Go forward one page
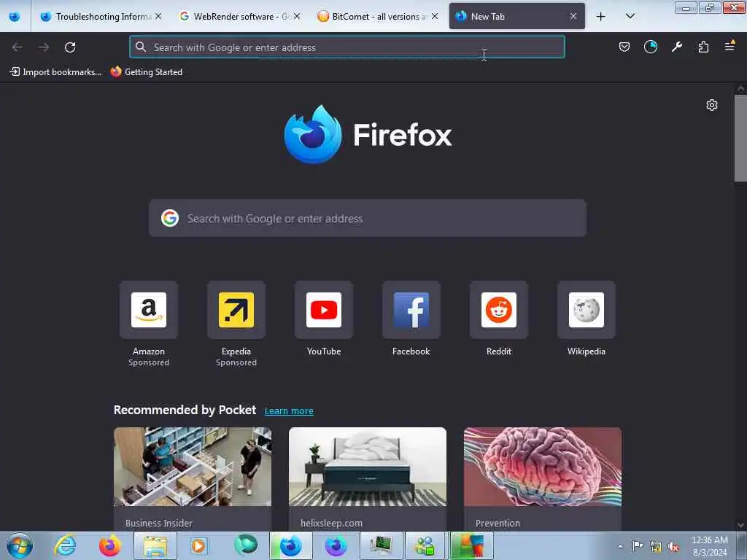 coord(43,47)
